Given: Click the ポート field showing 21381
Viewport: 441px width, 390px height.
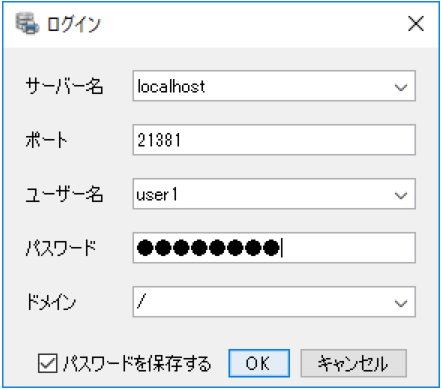Looking at the screenshot, I should (x=274, y=140).
